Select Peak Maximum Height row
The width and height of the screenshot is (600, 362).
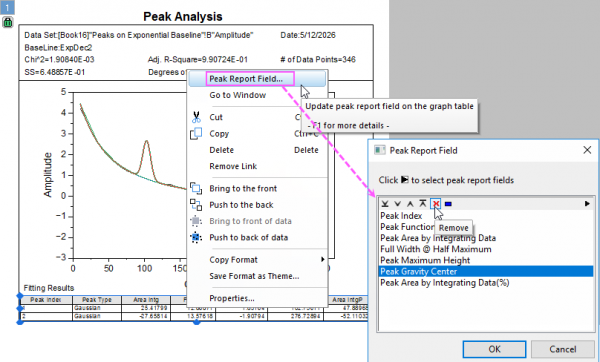pyautogui.click(x=486, y=260)
